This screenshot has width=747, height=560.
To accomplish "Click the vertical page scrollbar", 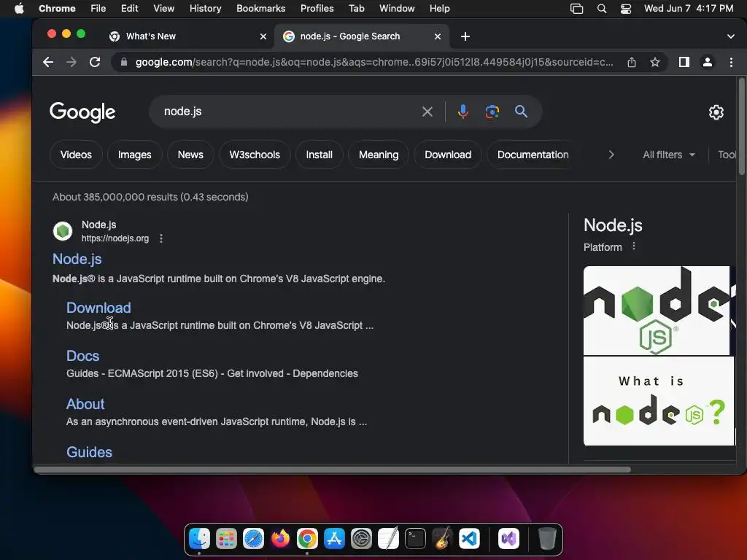I will pos(741,126).
